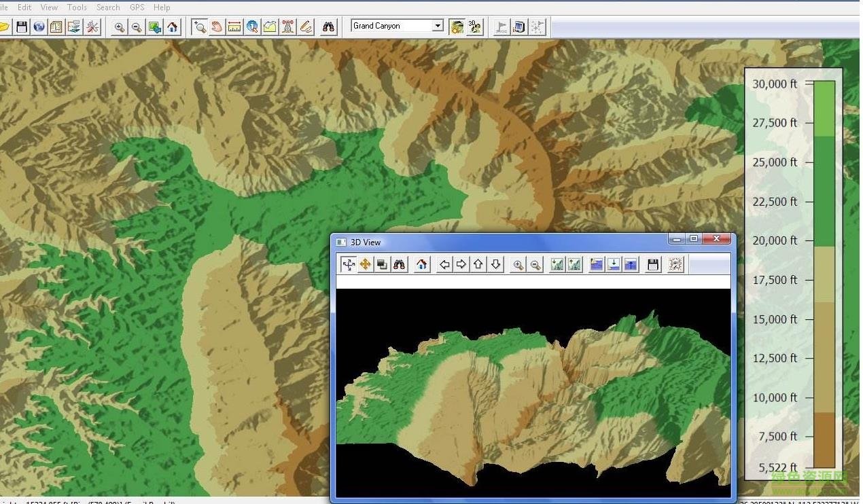Open the GPS menu
This screenshot has height=504, width=863.
point(135,7)
